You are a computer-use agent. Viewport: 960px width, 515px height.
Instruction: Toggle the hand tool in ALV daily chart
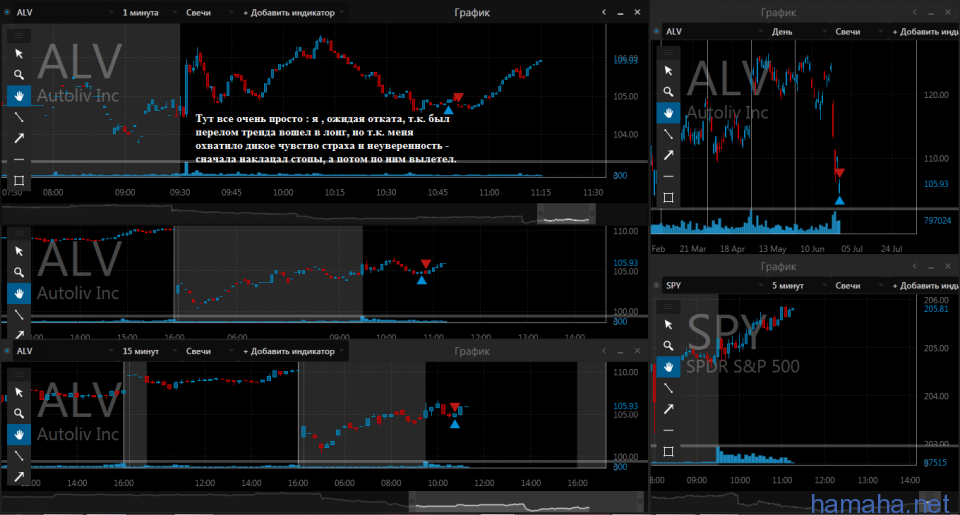669,113
